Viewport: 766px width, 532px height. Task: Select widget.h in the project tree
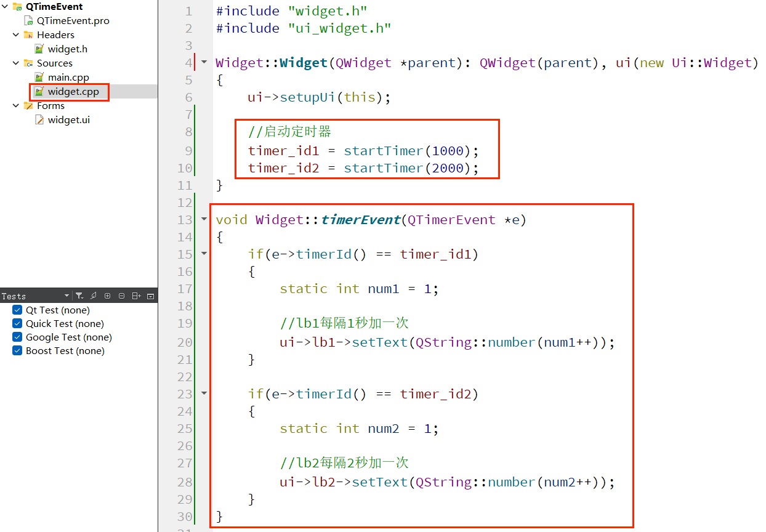click(x=68, y=49)
